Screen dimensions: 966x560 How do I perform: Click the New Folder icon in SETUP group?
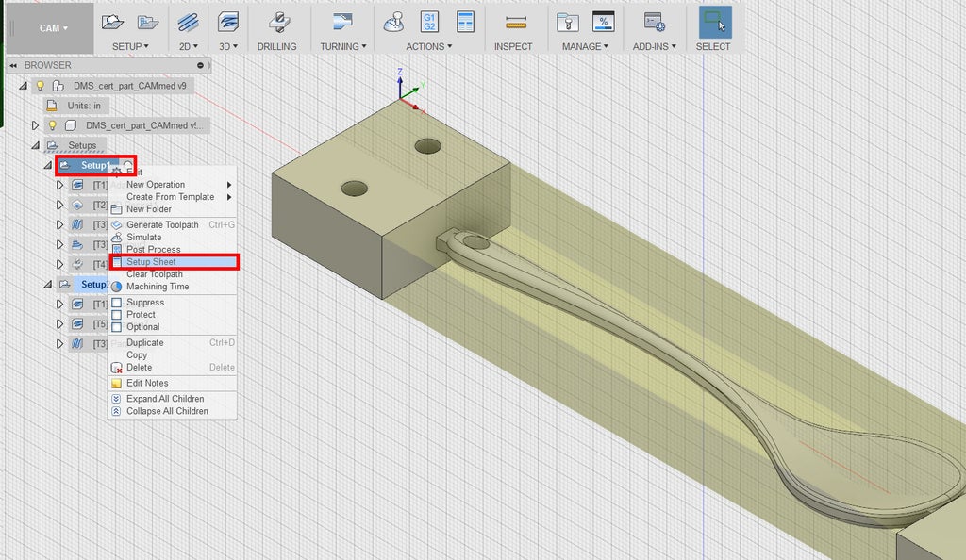[148, 23]
